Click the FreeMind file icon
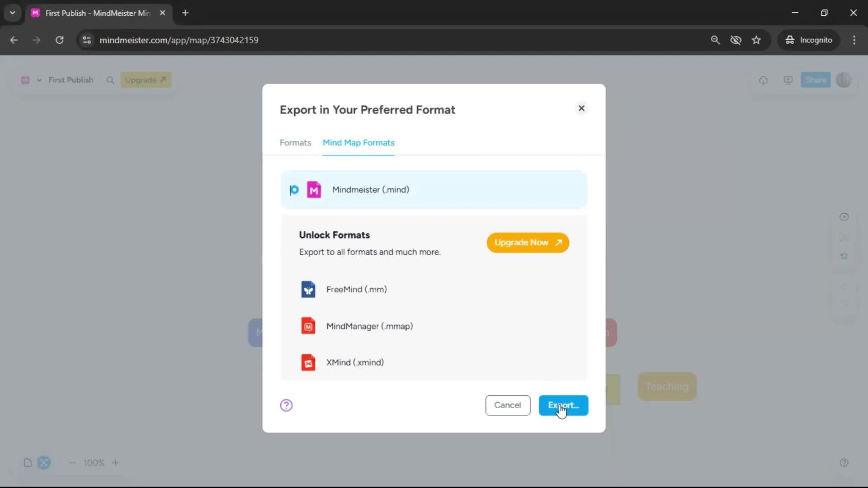This screenshot has width=868, height=488. pos(308,290)
